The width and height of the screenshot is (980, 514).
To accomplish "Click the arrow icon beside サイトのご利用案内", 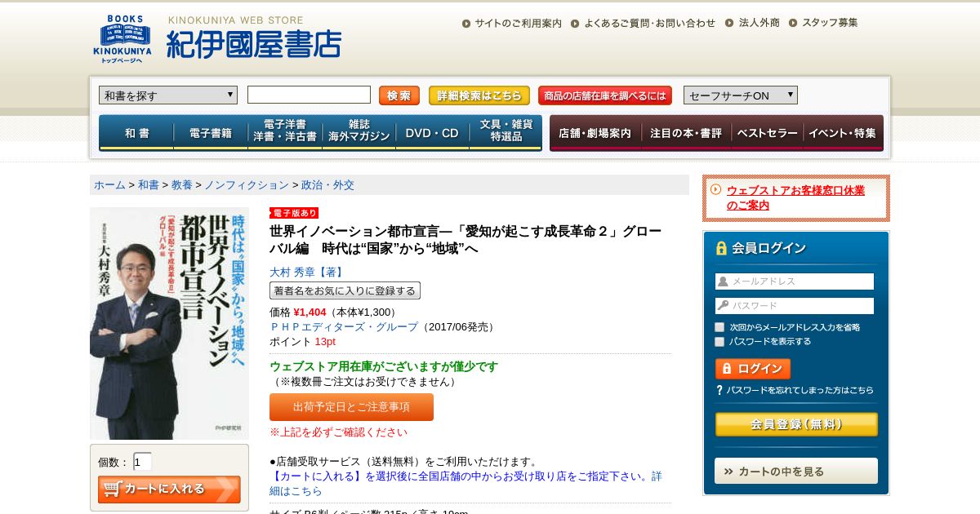I will (466, 24).
